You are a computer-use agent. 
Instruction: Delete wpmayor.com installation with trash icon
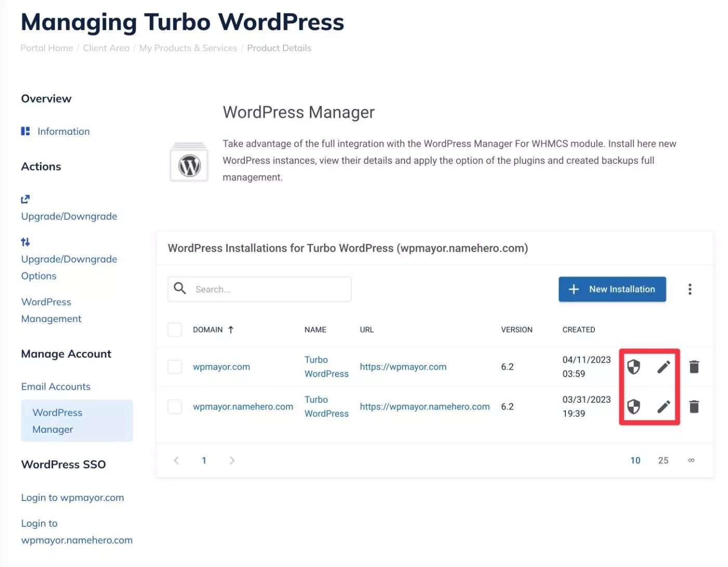tap(694, 367)
